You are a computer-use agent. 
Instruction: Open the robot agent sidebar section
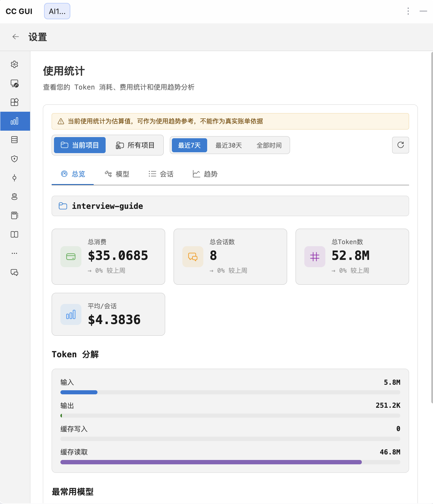click(x=14, y=197)
